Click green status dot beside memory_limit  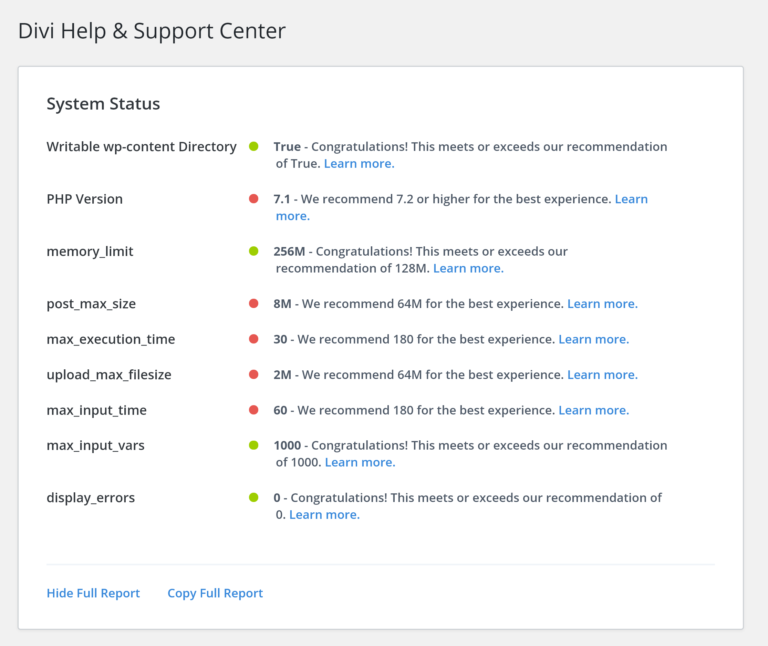(254, 251)
